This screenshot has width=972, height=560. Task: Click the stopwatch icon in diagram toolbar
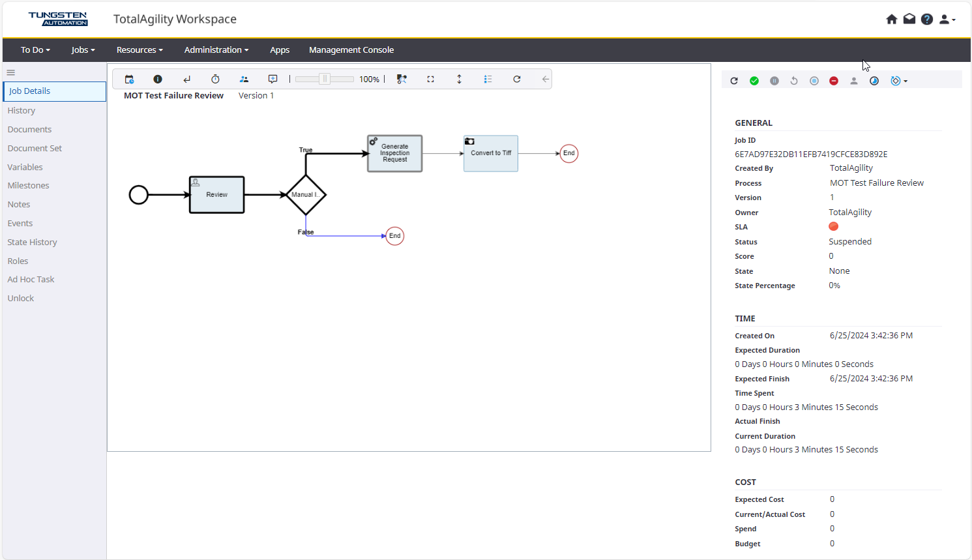(215, 80)
